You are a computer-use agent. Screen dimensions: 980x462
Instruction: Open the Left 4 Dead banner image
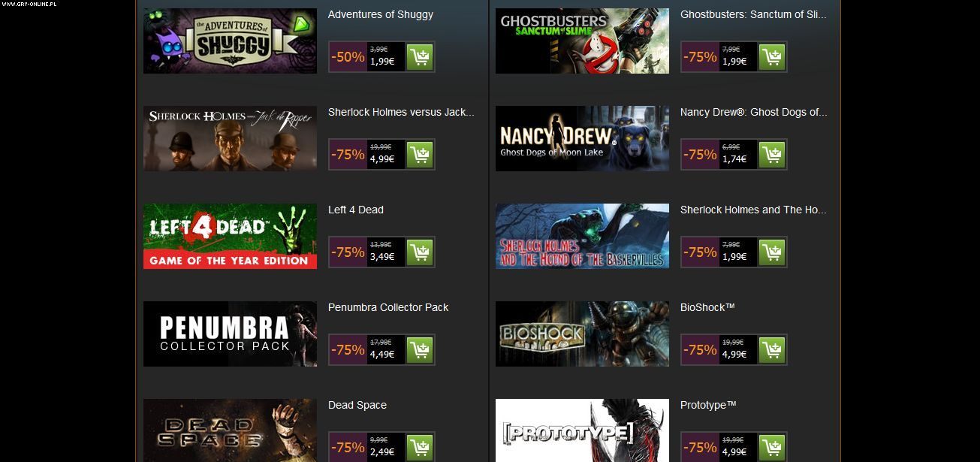230,236
